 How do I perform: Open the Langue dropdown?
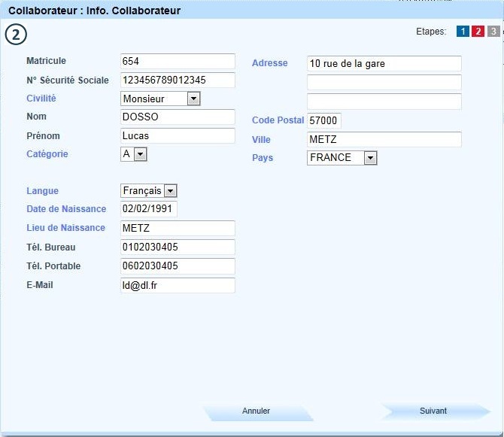(170, 191)
